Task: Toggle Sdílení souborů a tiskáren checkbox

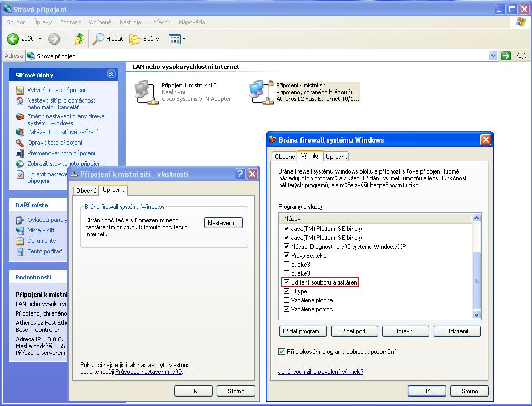Action: [x=287, y=282]
